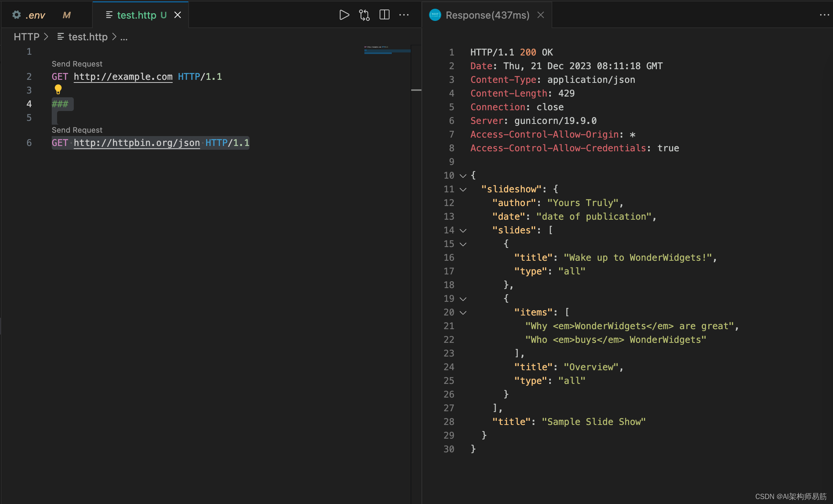
Task: Click the "Sample Slide Show" title value
Action: pos(593,422)
